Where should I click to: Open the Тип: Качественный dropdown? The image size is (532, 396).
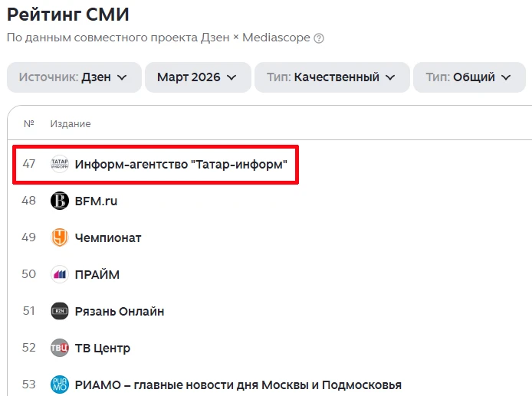[331, 77]
